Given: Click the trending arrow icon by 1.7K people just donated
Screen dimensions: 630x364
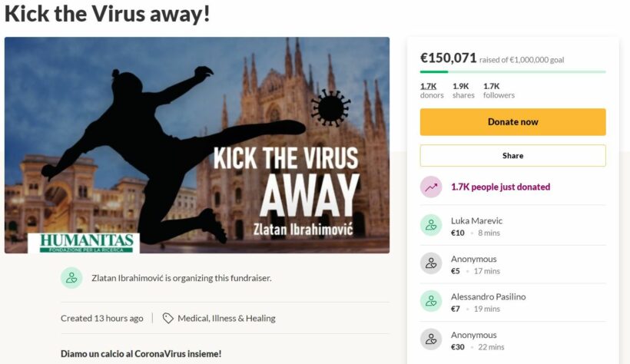Looking at the screenshot, I should click(431, 187).
